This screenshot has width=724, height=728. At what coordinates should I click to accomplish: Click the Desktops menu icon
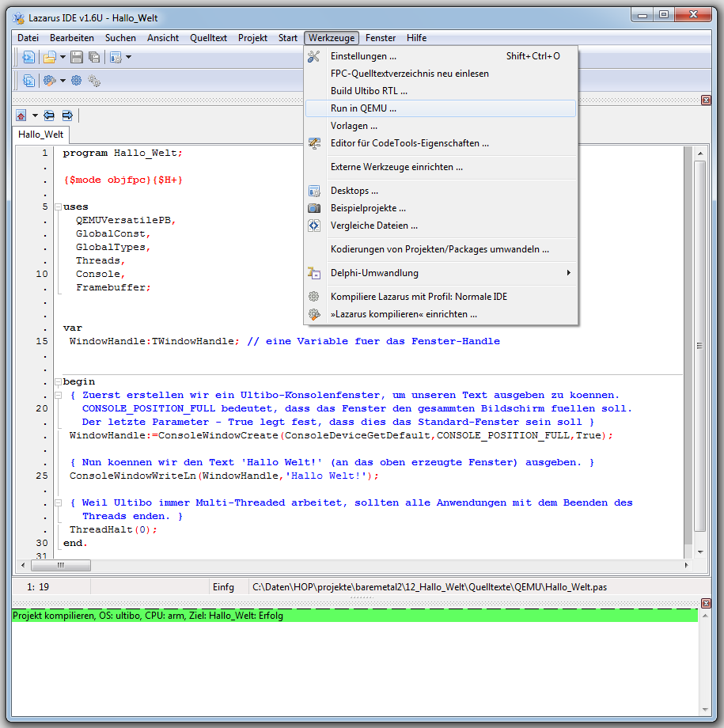click(x=314, y=191)
